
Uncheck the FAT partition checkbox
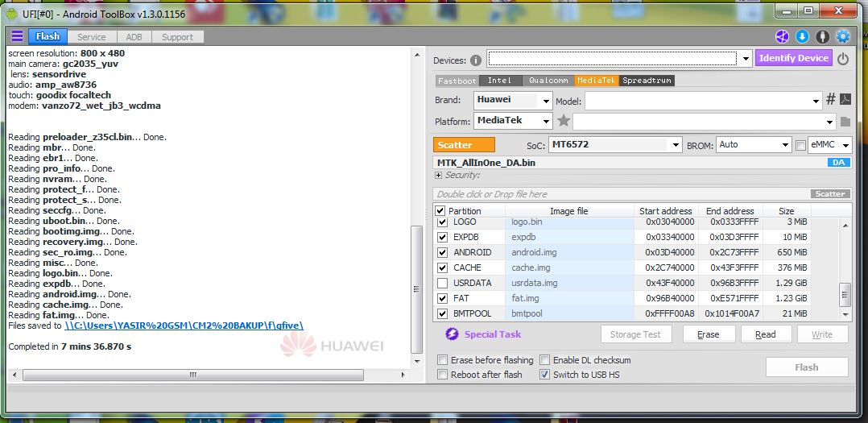tap(442, 298)
